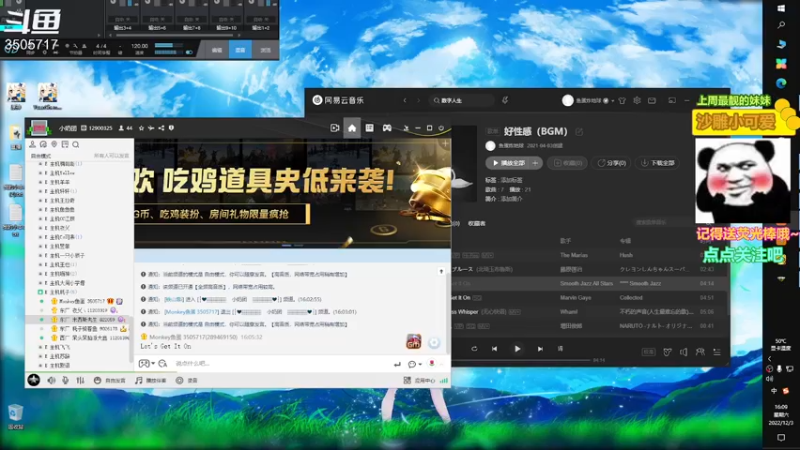
Task: Open the list panel icon beside home
Action: pos(369,128)
